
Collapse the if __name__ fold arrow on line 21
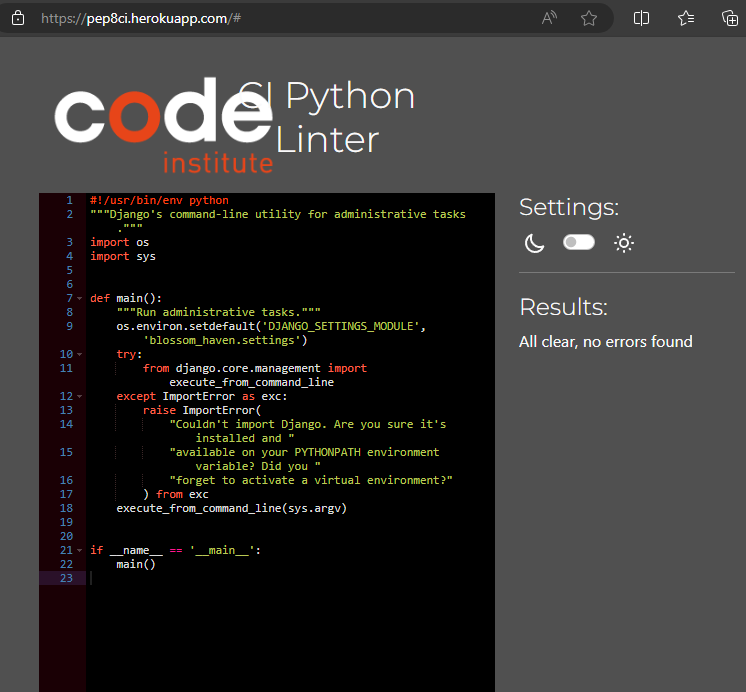[x=79, y=551]
